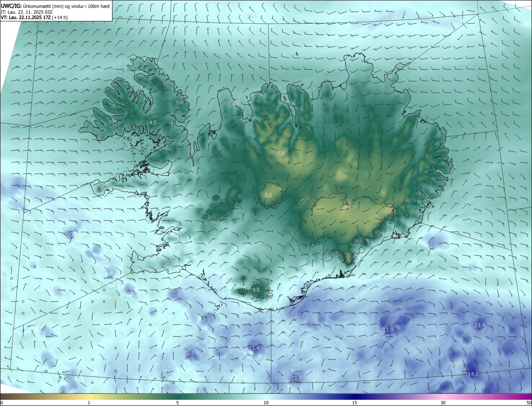Click the 6.0 value on Snæfellsnes

(99, 189)
